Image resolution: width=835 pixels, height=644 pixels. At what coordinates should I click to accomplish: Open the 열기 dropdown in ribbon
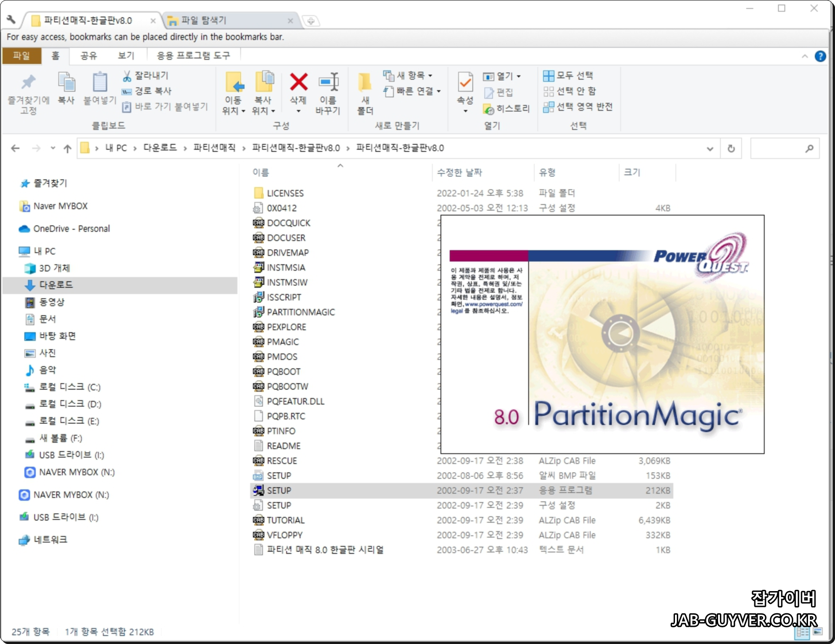(x=502, y=76)
